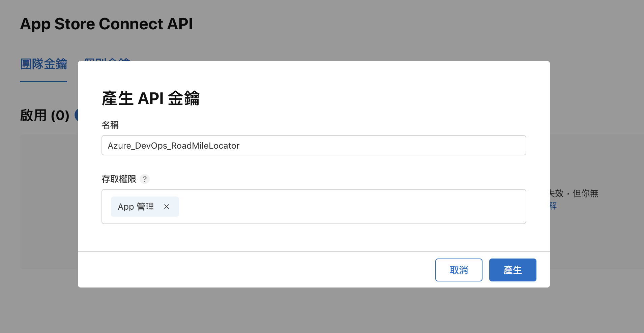The height and width of the screenshot is (333, 644).
Task: Click the 啟用 (0) section heading
Action: (x=45, y=116)
